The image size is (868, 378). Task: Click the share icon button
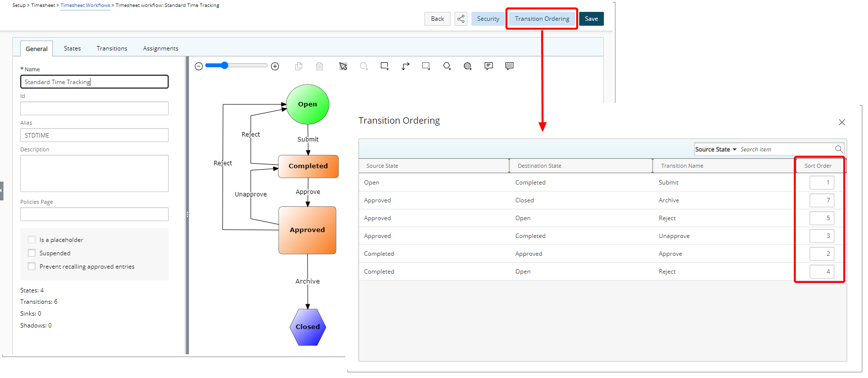pos(461,19)
